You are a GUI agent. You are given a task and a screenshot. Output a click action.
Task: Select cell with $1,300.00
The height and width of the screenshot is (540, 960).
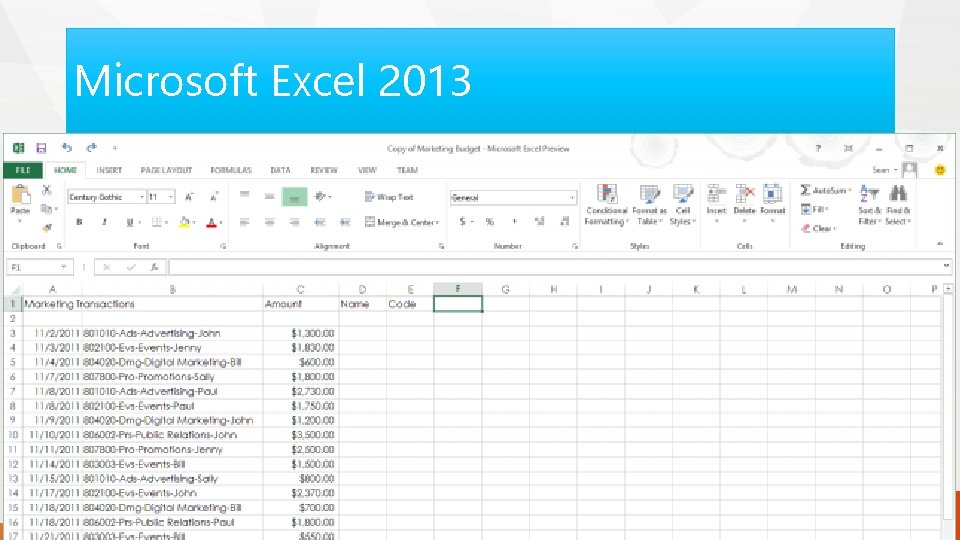pyautogui.click(x=301, y=333)
